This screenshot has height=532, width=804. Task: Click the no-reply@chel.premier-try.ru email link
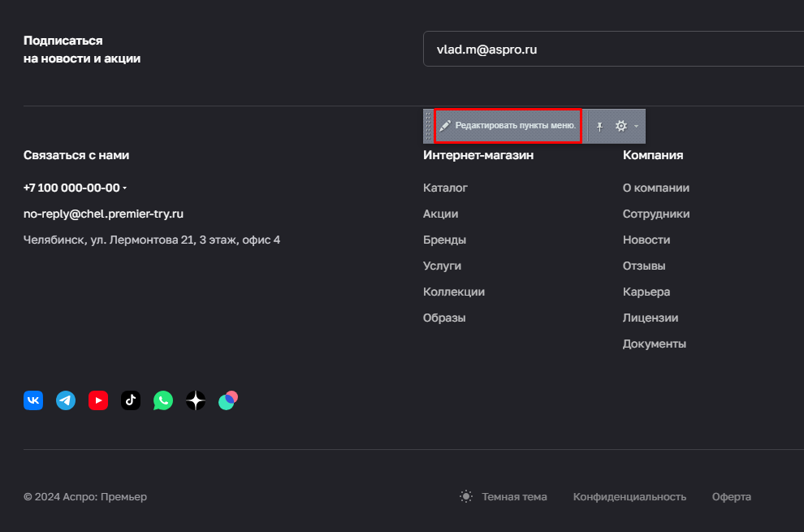point(104,214)
